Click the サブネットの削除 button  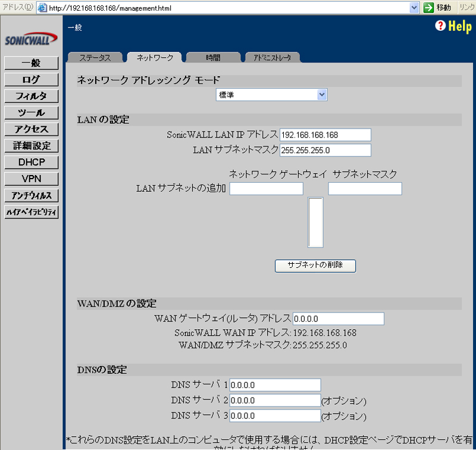point(315,265)
